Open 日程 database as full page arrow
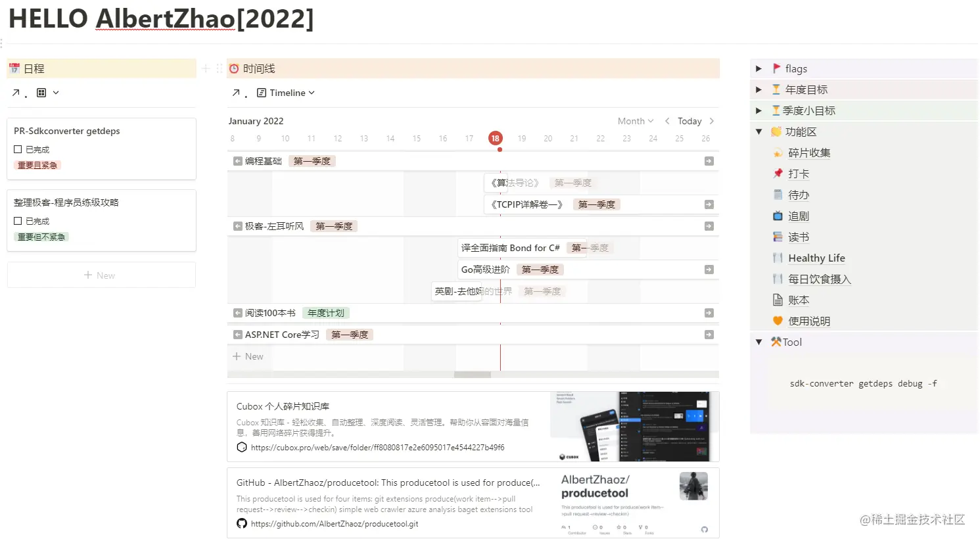The image size is (980, 541). (16, 93)
